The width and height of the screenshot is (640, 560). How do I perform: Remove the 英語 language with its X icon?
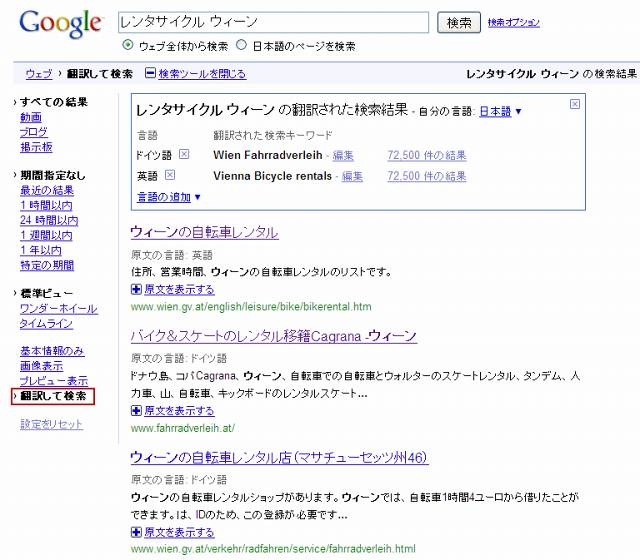(170, 175)
